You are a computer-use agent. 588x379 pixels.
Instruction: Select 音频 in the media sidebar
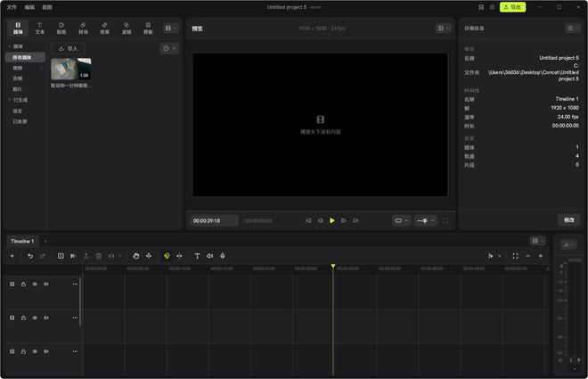pos(18,78)
